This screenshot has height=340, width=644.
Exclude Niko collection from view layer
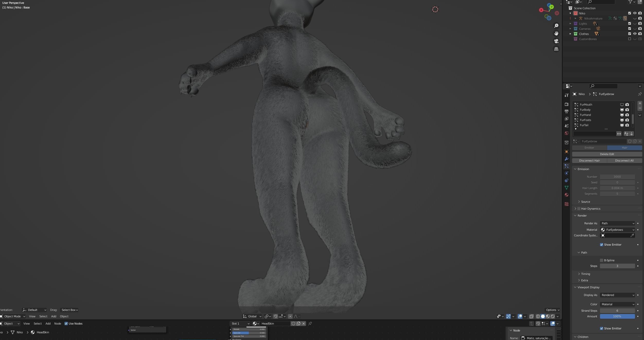629,13
